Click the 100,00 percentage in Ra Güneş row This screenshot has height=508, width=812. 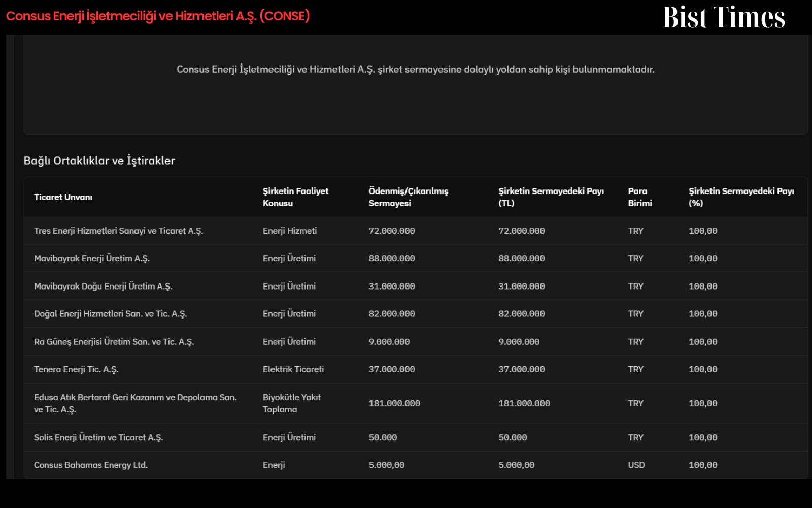tap(703, 342)
